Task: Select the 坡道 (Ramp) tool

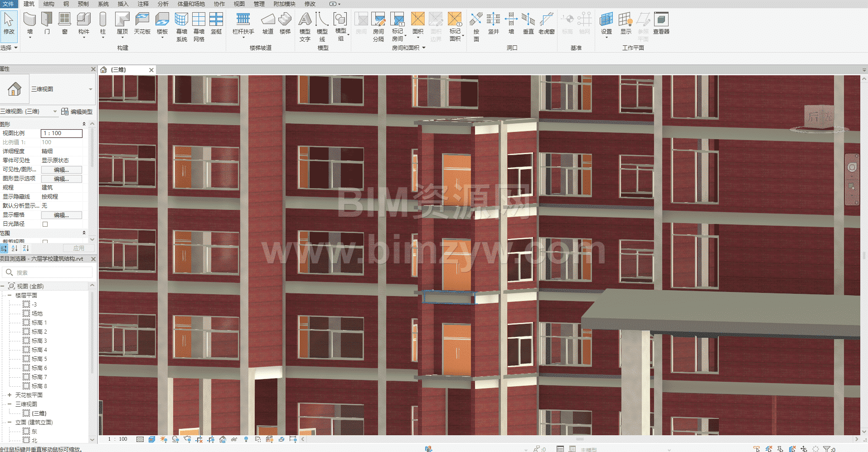Action: pyautogui.click(x=268, y=23)
